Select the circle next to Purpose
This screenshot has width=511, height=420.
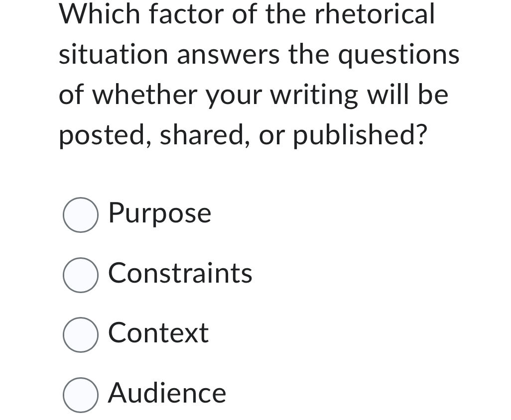click(x=81, y=215)
